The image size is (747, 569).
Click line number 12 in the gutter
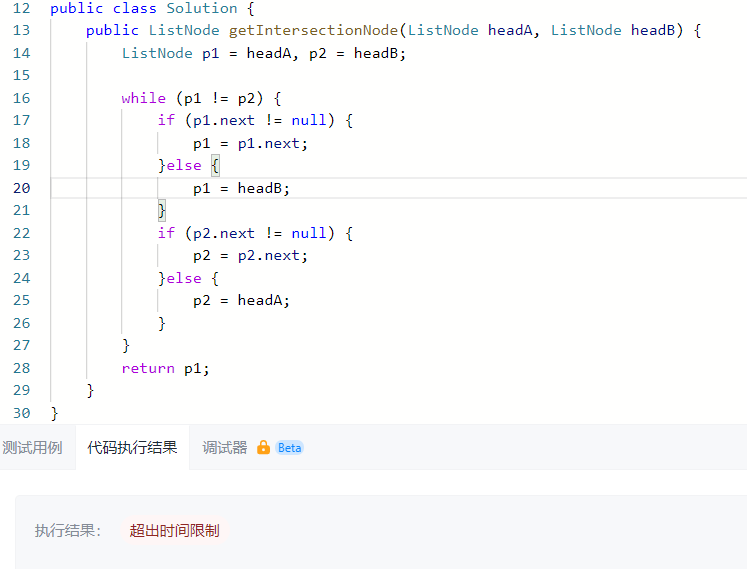tap(21, 8)
